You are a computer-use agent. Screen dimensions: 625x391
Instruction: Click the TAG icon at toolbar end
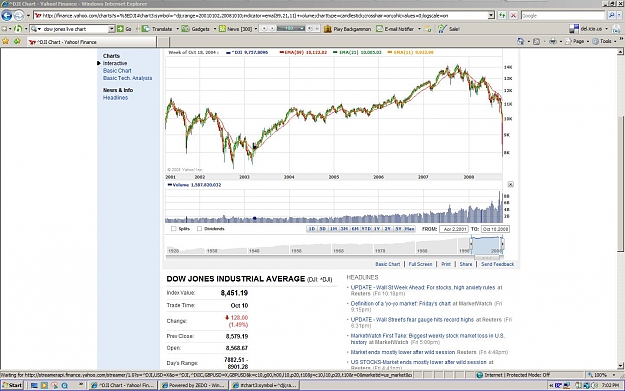616,29
